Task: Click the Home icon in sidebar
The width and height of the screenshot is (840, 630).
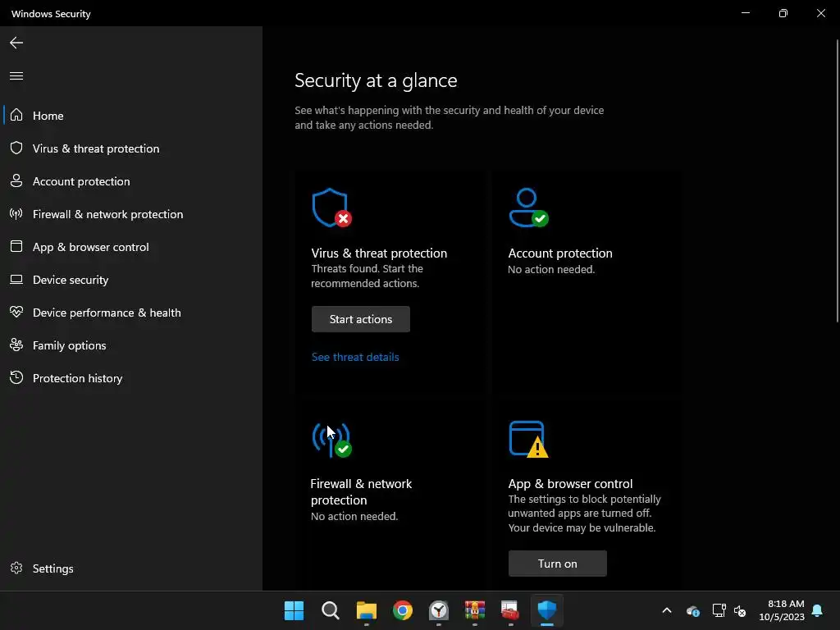Action: [16, 115]
